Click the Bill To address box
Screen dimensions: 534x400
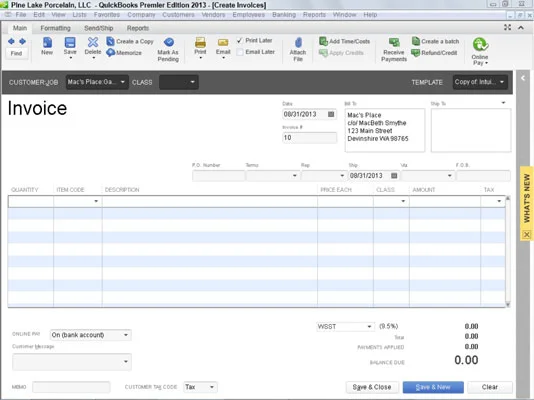[384, 130]
